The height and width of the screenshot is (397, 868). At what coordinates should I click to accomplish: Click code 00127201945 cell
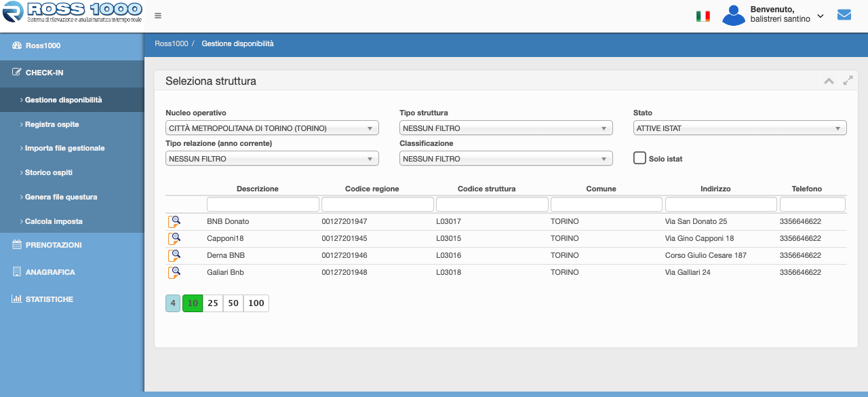344,238
